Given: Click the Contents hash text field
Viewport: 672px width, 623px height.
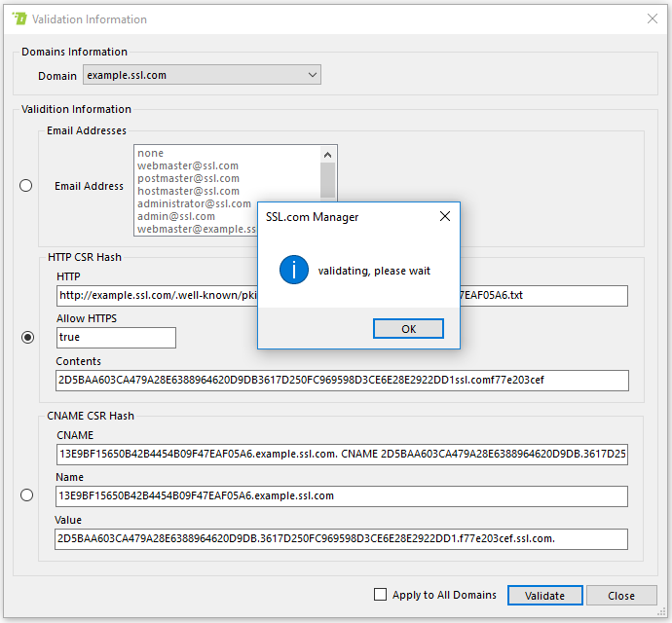Looking at the screenshot, I should [342, 381].
